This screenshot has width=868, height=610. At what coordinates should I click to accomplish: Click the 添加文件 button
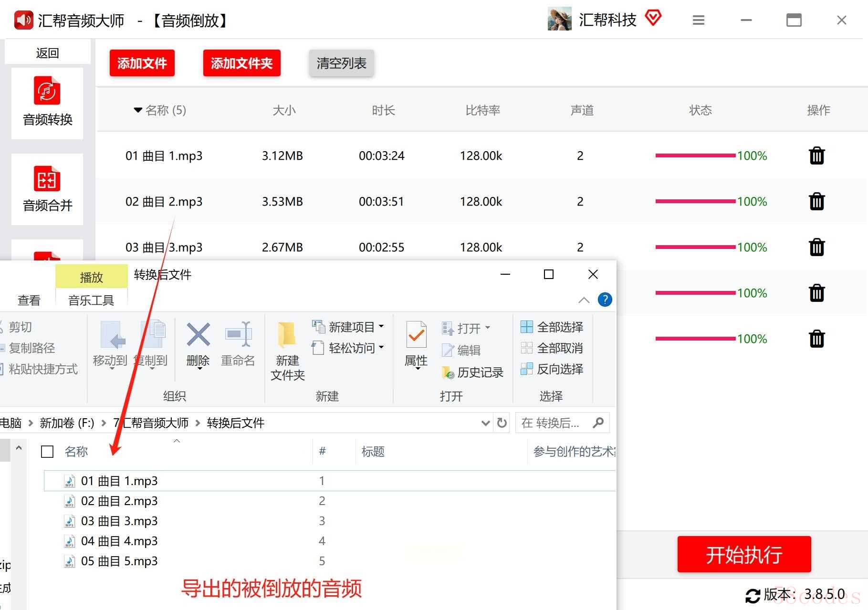tap(142, 63)
